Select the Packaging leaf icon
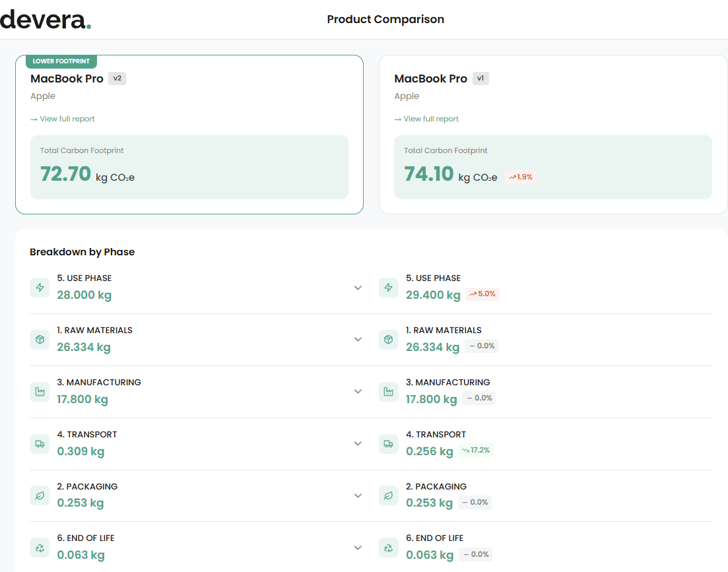The width and height of the screenshot is (728, 572). tap(40, 495)
